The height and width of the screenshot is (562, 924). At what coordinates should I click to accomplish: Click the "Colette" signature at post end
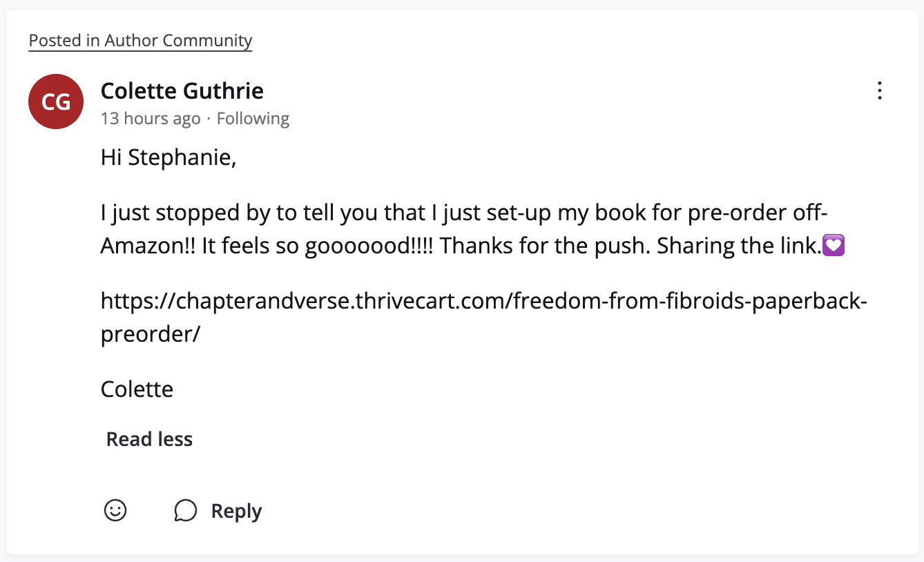tap(137, 389)
